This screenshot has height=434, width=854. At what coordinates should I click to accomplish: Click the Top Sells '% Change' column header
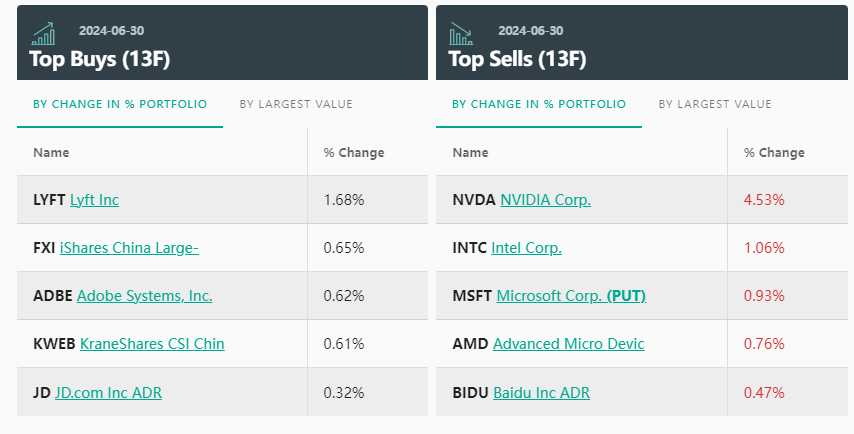coord(774,153)
